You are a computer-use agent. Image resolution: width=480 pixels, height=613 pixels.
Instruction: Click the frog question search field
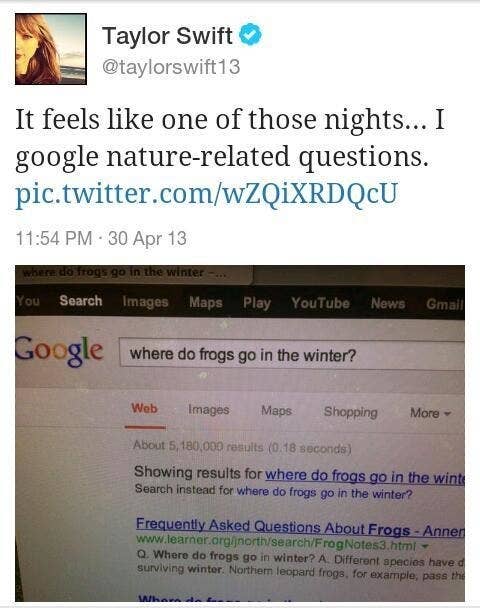[x=292, y=354]
